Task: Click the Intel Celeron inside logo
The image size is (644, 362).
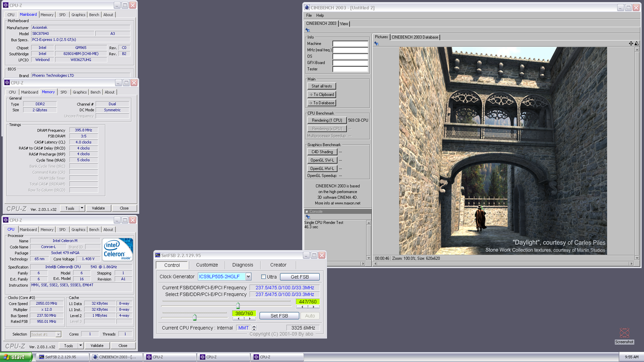Action: pos(118,250)
